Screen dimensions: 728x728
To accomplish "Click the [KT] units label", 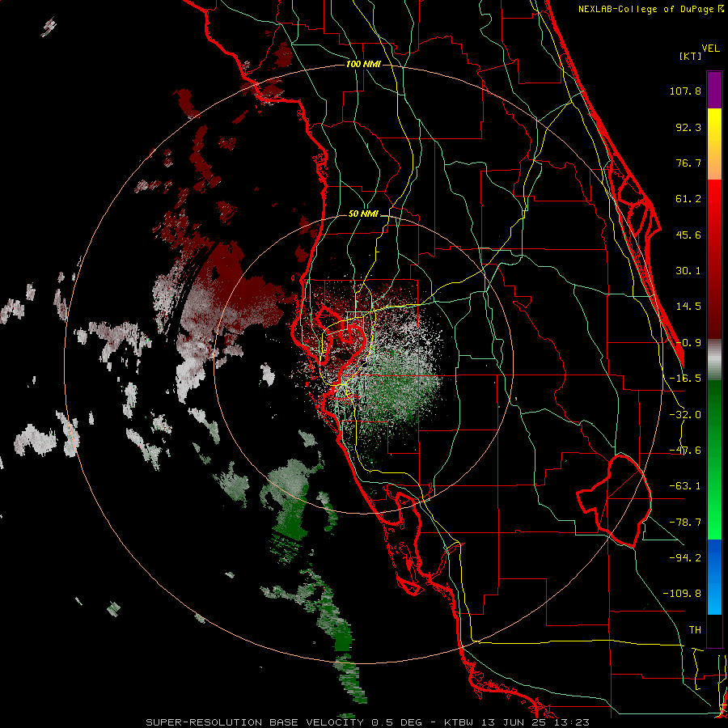I will (x=691, y=56).
